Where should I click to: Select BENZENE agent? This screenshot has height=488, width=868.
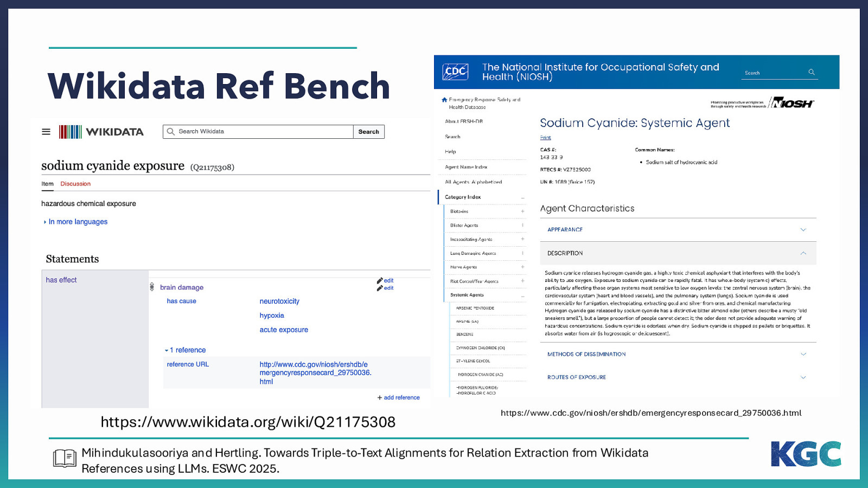point(465,335)
